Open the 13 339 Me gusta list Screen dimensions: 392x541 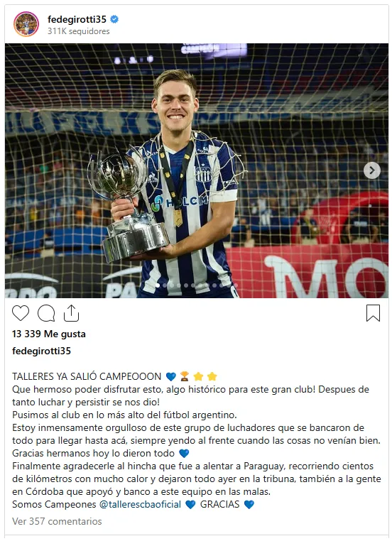(49, 334)
